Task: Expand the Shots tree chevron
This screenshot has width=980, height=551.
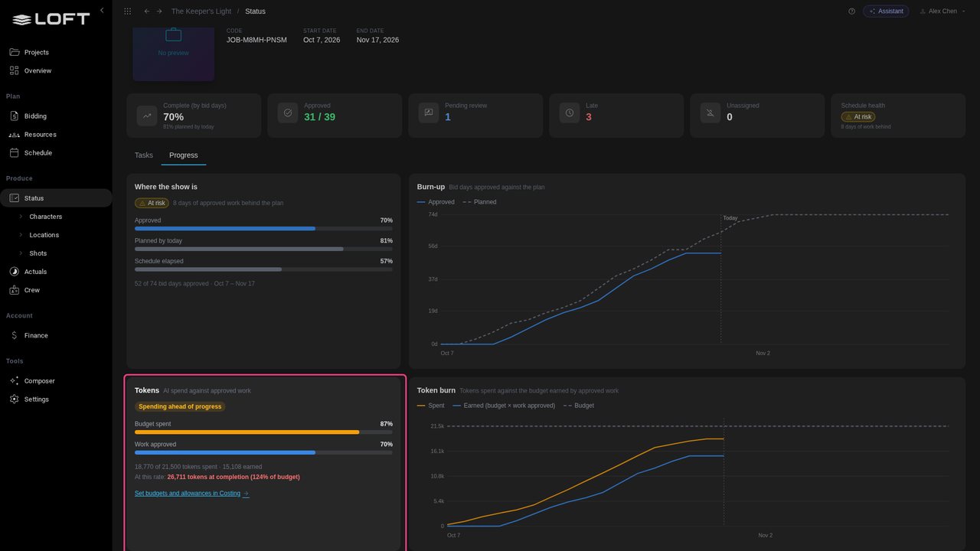Action: coord(21,253)
